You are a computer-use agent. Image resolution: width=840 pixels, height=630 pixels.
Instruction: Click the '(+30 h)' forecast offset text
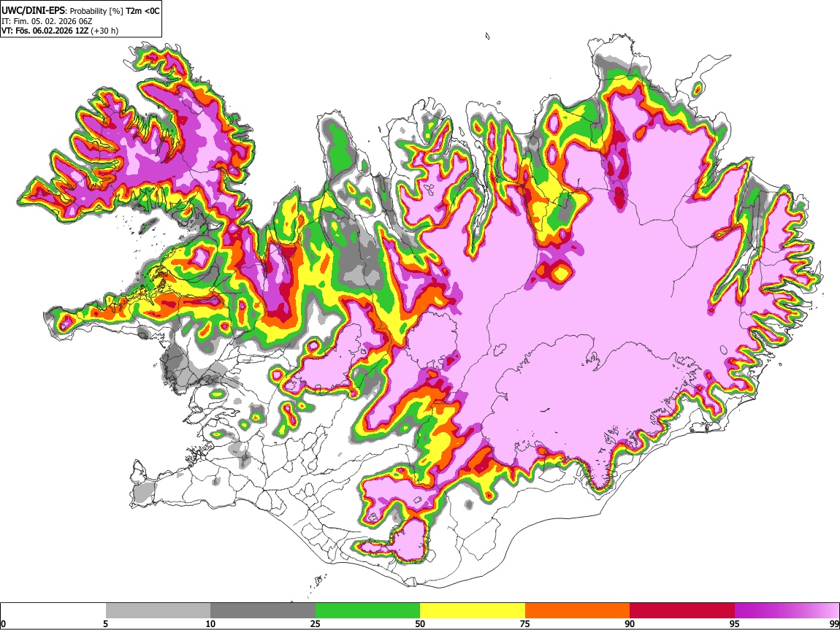coord(104,31)
